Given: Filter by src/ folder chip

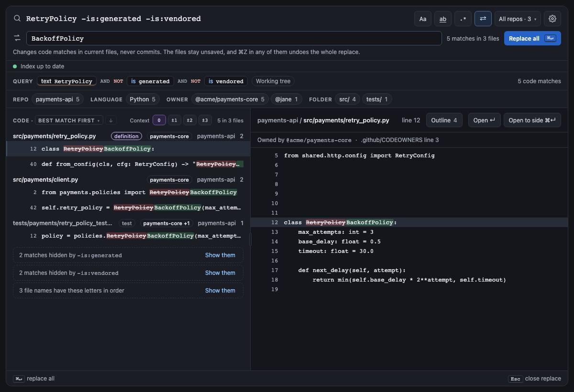Looking at the screenshot, I should (x=347, y=99).
